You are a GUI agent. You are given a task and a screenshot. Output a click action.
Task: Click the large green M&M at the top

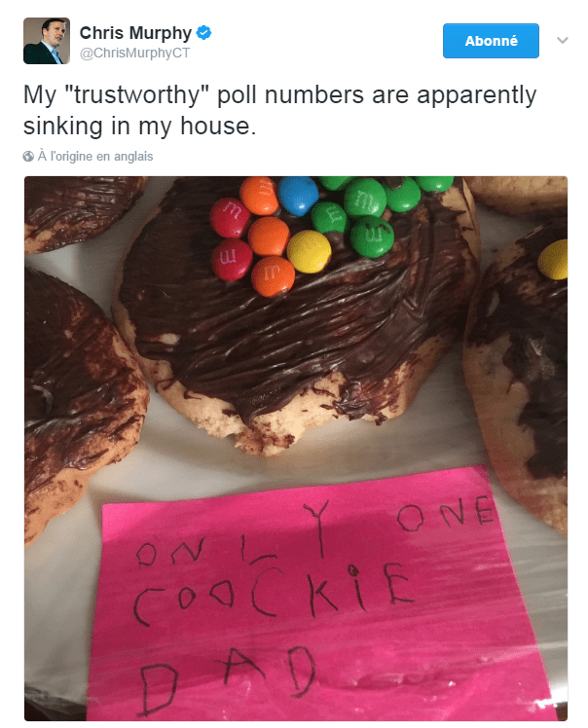click(365, 198)
